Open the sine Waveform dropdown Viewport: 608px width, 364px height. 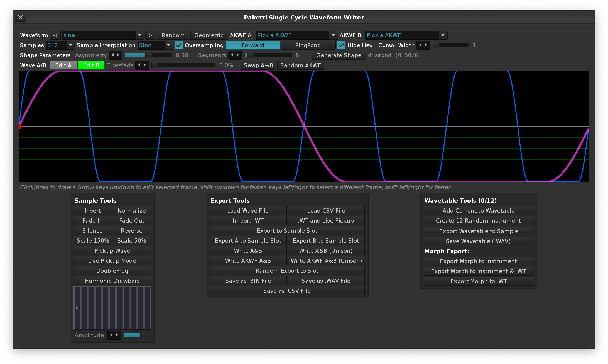pos(102,35)
